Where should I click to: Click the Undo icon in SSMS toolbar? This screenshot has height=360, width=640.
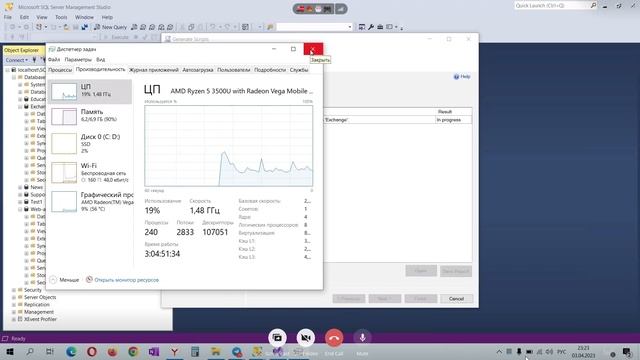point(212,27)
